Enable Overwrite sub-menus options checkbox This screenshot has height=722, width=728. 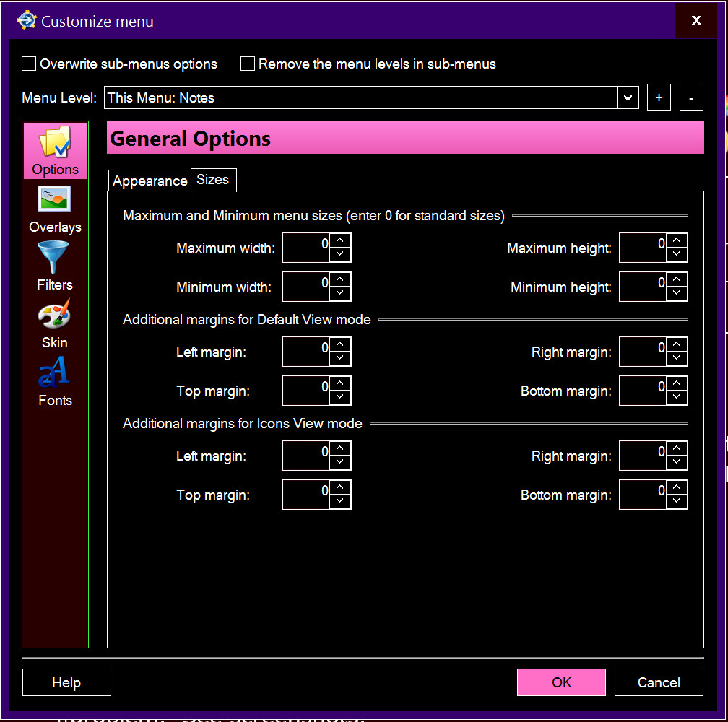pyautogui.click(x=29, y=64)
